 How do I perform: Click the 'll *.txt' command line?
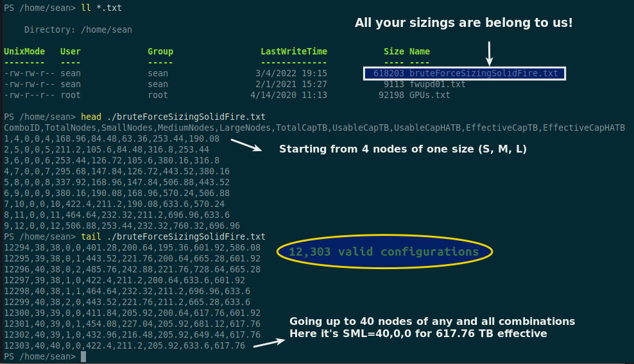coord(63,8)
